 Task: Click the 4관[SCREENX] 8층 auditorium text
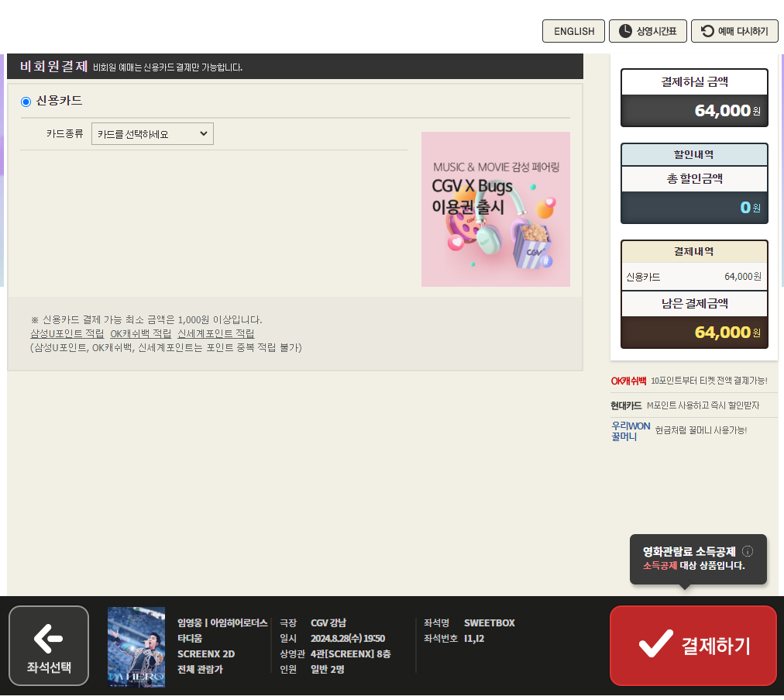click(x=350, y=654)
